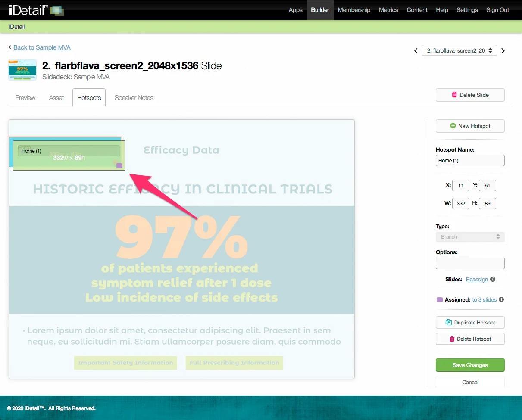Click the Cancel button
This screenshot has width=522, height=420.
click(x=470, y=382)
